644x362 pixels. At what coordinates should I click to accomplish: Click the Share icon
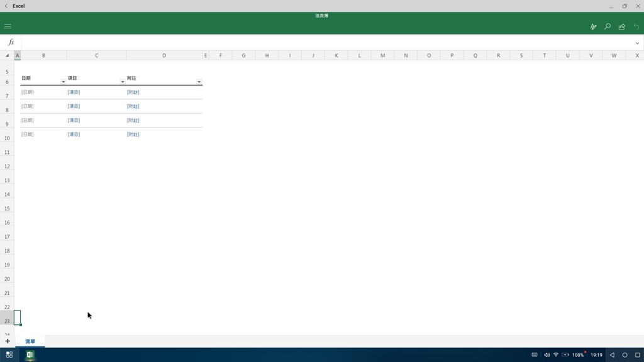[622, 26]
